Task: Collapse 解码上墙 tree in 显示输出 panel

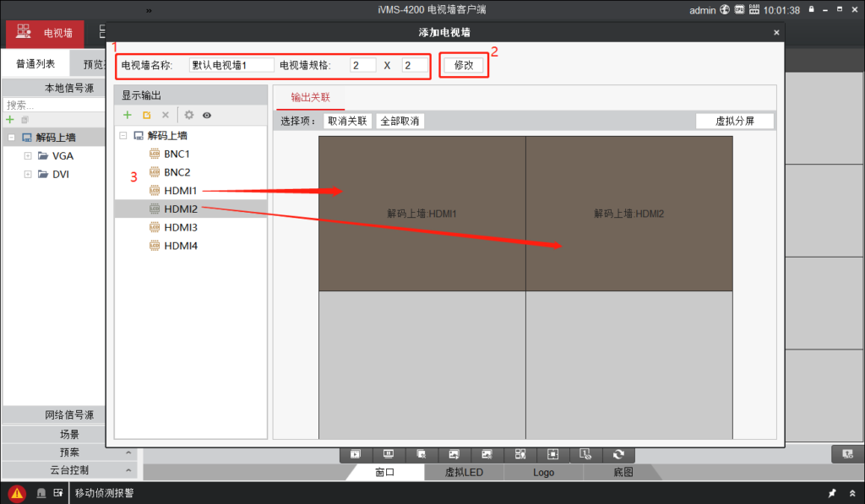Action: pyautogui.click(x=123, y=135)
